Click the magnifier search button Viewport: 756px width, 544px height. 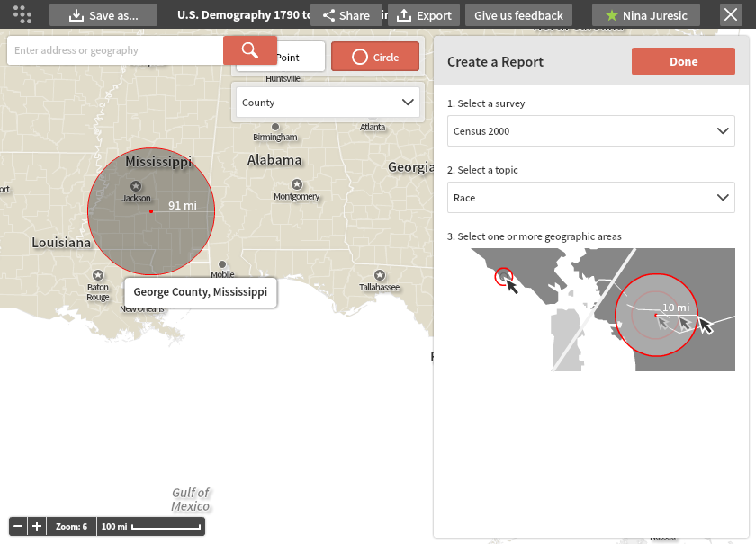coord(249,50)
